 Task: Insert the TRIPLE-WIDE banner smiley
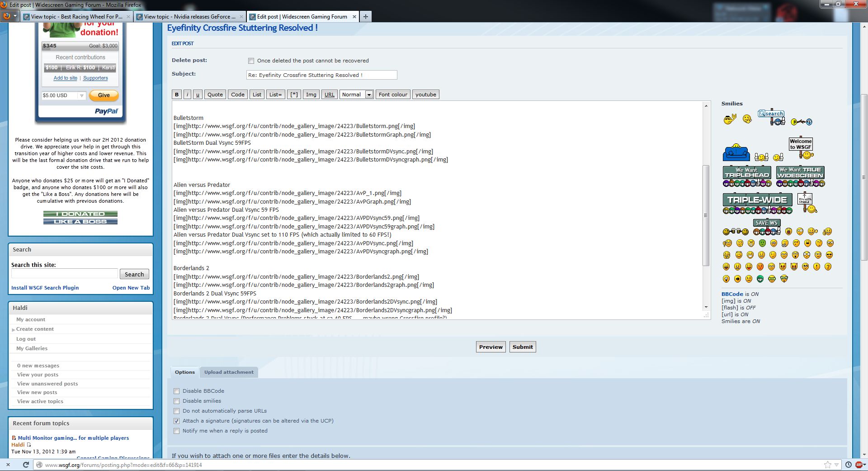tap(757, 204)
